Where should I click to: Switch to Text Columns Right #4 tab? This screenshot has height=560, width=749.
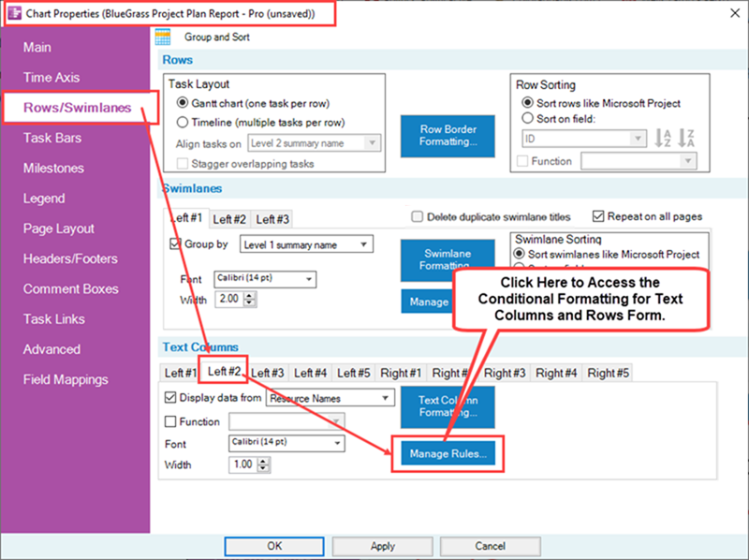tap(556, 373)
